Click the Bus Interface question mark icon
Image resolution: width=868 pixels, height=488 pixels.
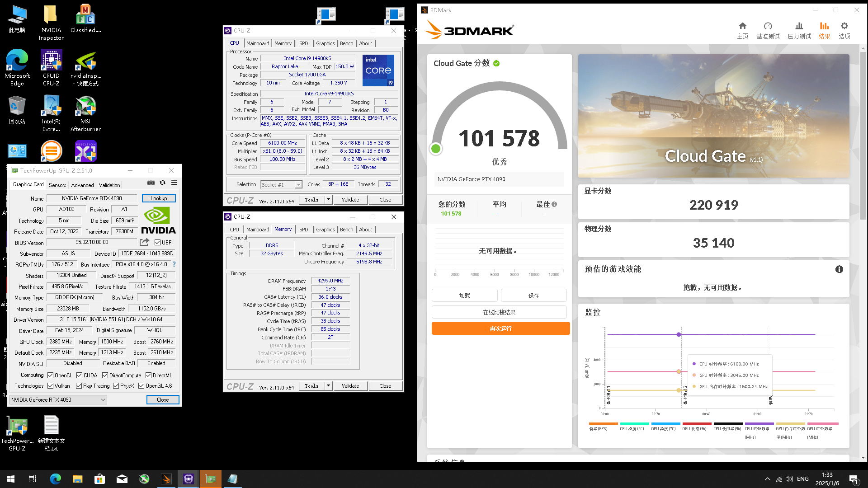click(x=174, y=264)
